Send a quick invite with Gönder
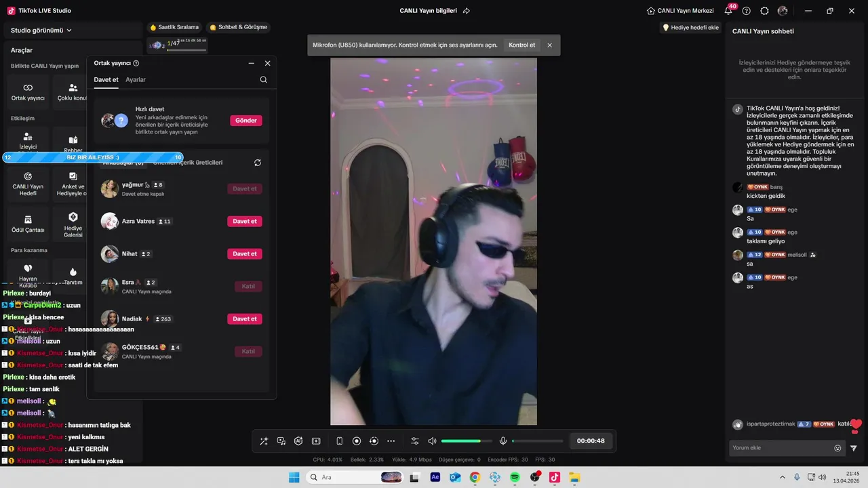Screen dimensions: 868x488 (x=246, y=120)
